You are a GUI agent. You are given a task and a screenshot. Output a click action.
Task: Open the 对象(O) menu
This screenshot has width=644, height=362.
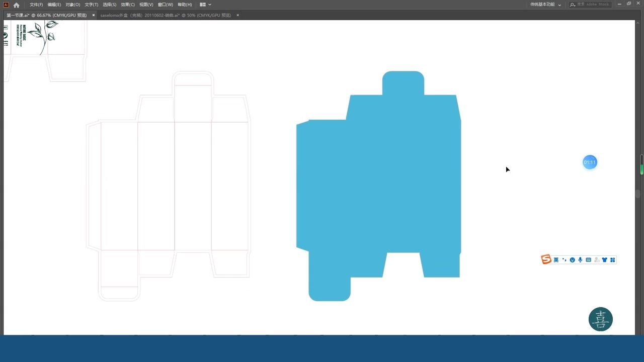[73, 5]
